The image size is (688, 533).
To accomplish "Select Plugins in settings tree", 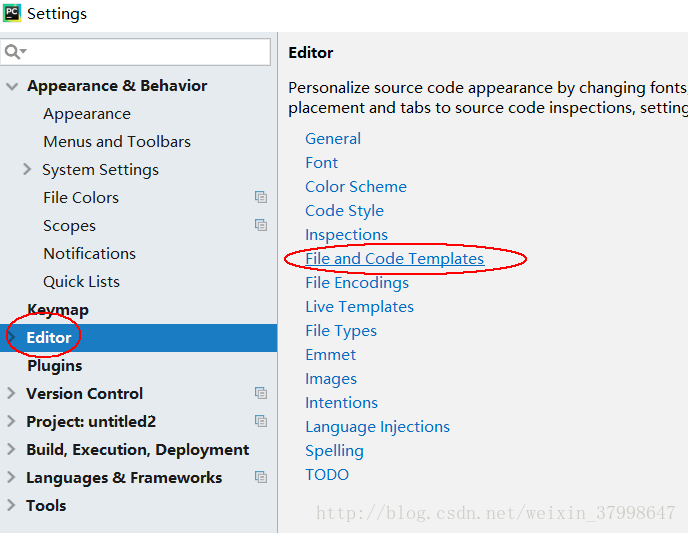I will tap(55, 366).
